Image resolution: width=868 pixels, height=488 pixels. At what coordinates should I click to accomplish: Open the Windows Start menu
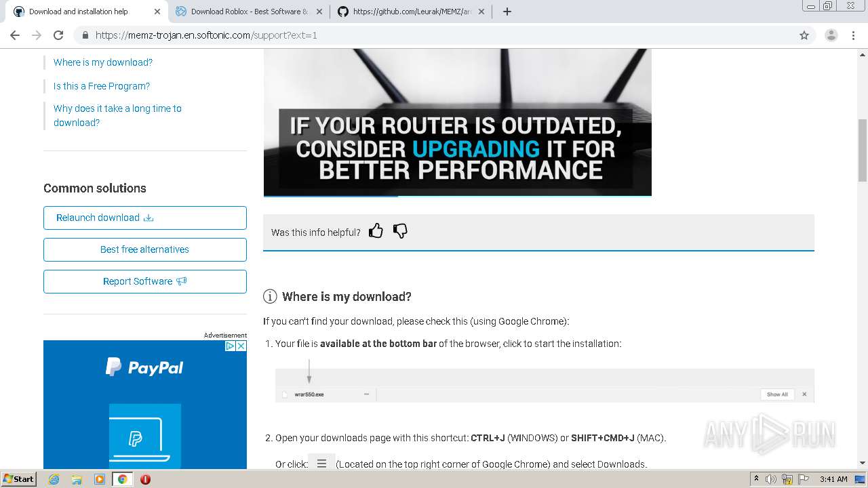click(x=18, y=479)
